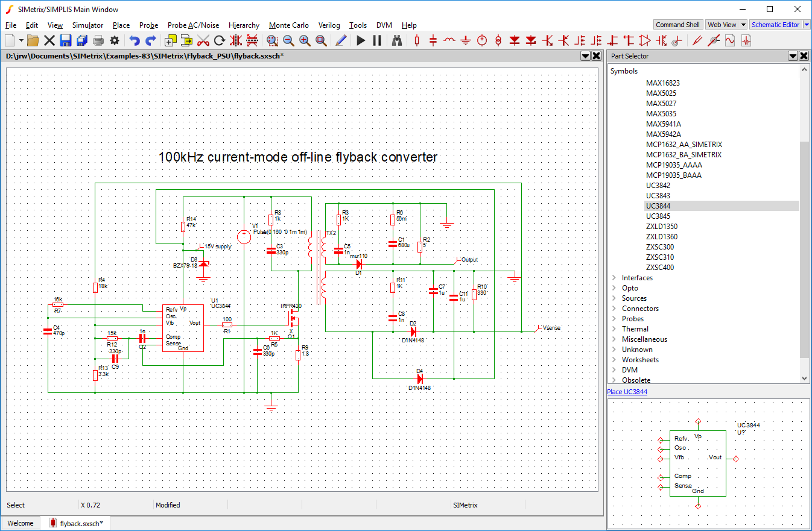812x531 pixels.
Task: Open the Monte Carlo menu
Action: 288,25
